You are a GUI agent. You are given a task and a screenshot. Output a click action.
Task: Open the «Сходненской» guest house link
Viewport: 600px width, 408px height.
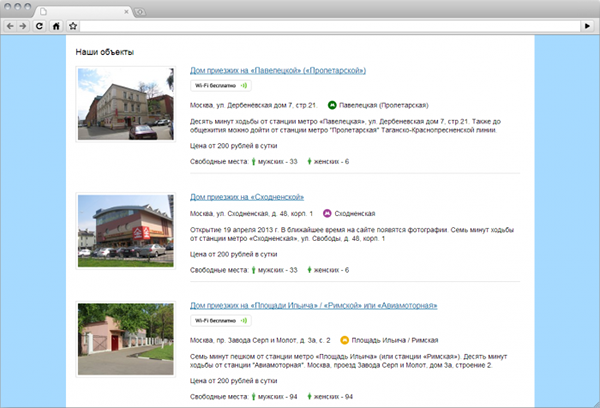[x=247, y=197]
